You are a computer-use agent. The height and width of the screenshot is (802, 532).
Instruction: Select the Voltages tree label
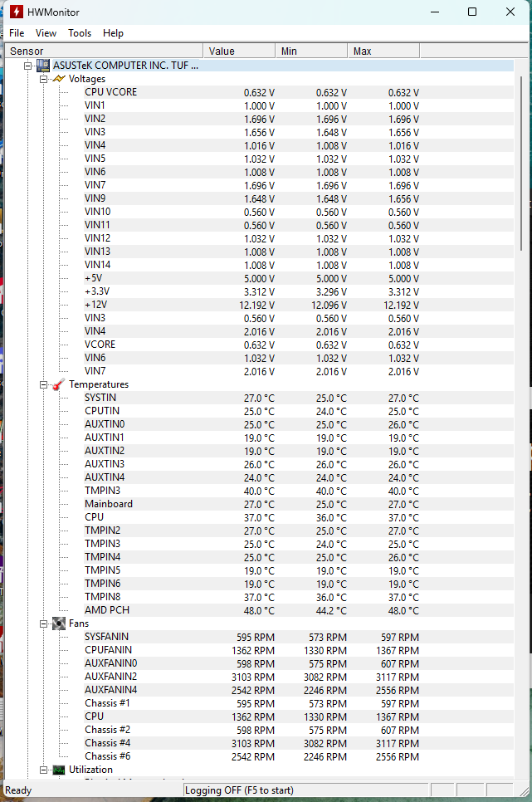[87, 79]
